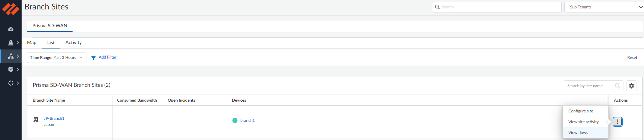The height and width of the screenshot is (140, 644).
Task: Switch to the Activity tab
Action: pos(73,42)
